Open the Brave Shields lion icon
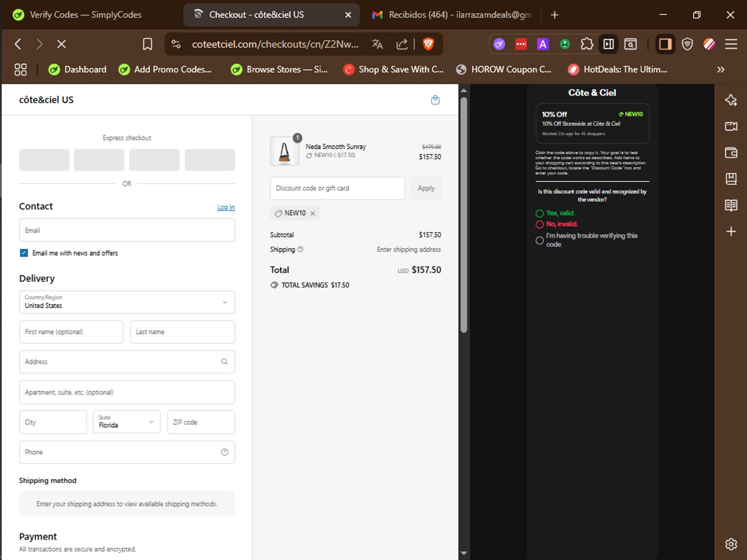The image size is (747, 560). [428, 44]
